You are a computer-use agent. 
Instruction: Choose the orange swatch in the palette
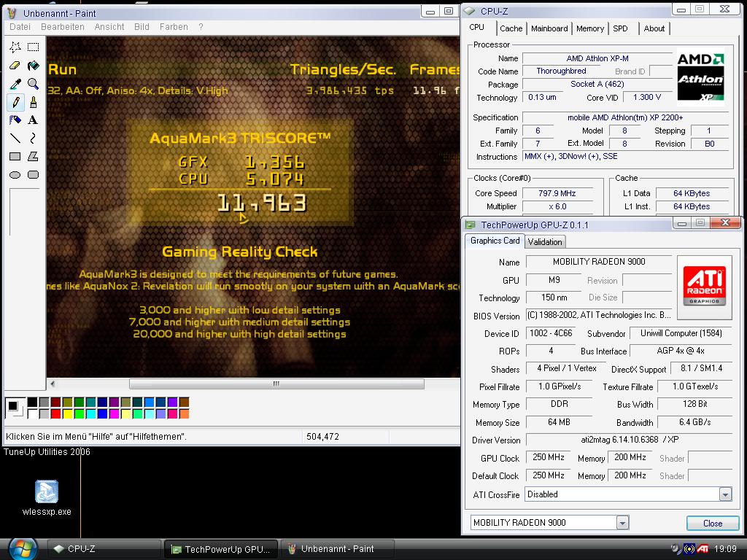click(184, 414)
